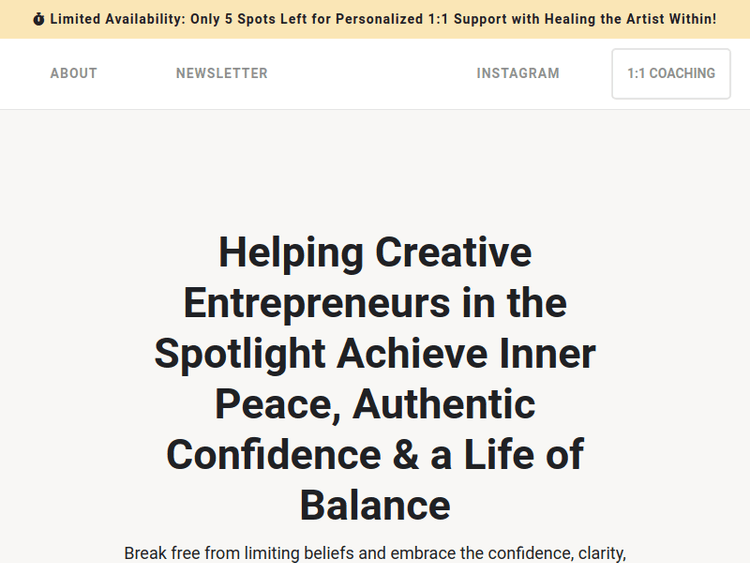Screen dimensions: 750x563
Task: Click "Achieve Inner" in the headline
Action: tap(466, 353)
